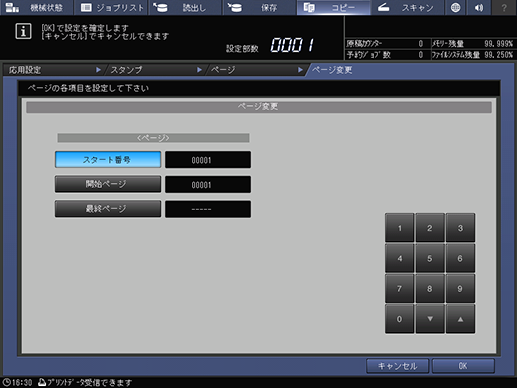This screenshot has height=388, width=517.
Task: Go back to ページ breadcrumb
Action: click(256, 70)
